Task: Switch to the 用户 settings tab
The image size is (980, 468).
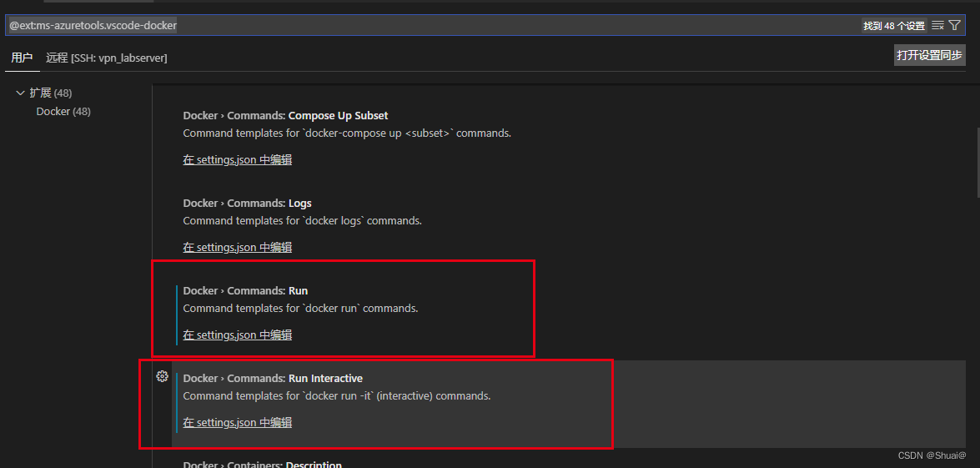Action: click(x=22, y=58)
